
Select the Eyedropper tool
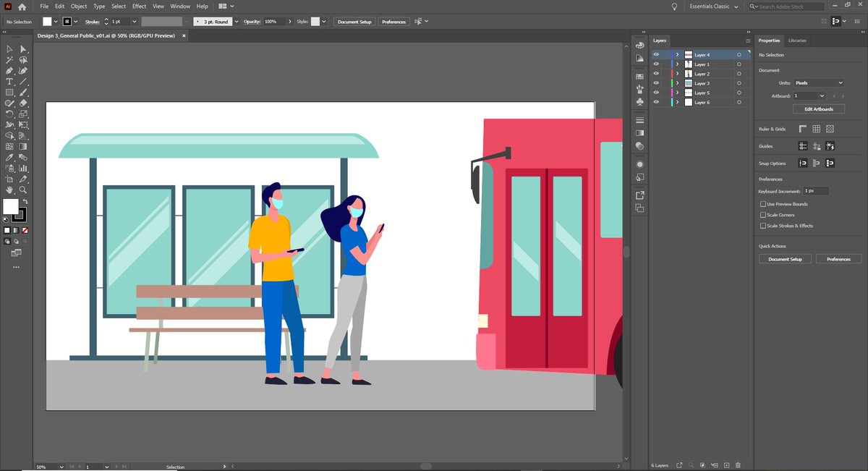pos(9,157)
